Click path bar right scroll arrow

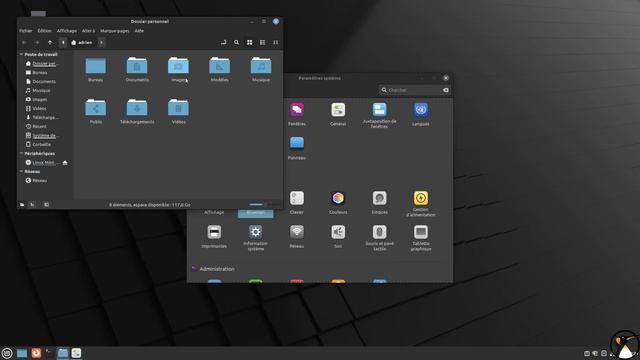(101, 42)
